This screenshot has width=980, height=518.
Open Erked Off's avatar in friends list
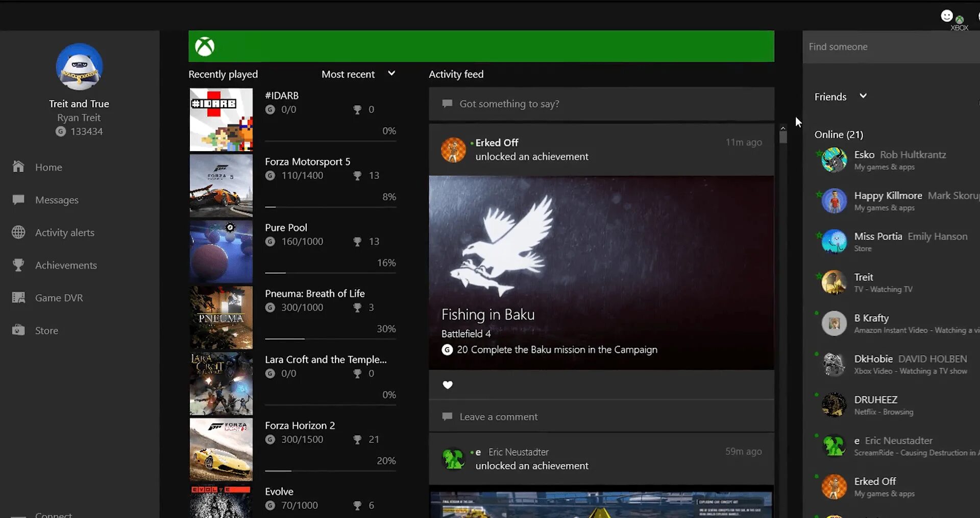[x=834, y=487]
